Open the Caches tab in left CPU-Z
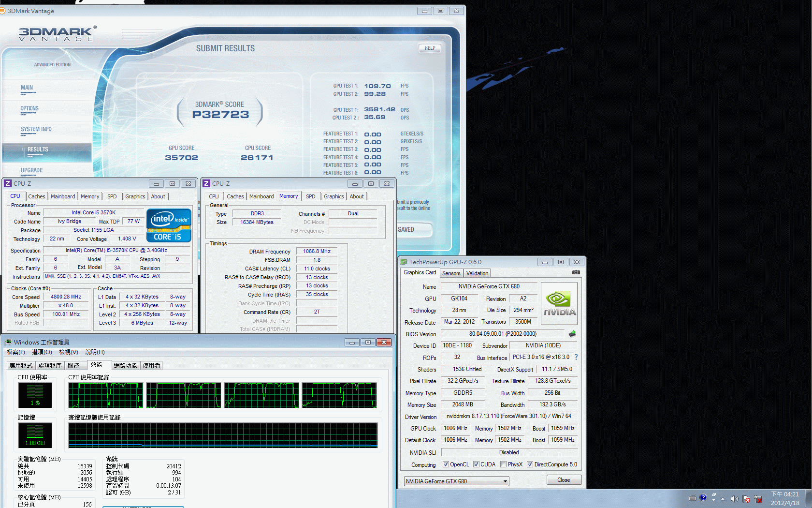The height and width of the screenshot is (508, 812). point(37,196)
